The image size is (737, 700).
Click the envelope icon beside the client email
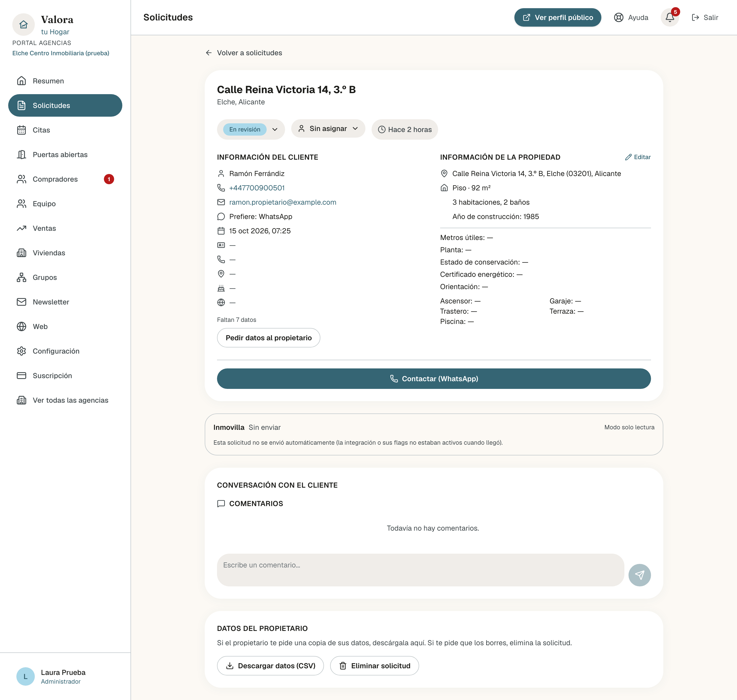tap(221, 202)
